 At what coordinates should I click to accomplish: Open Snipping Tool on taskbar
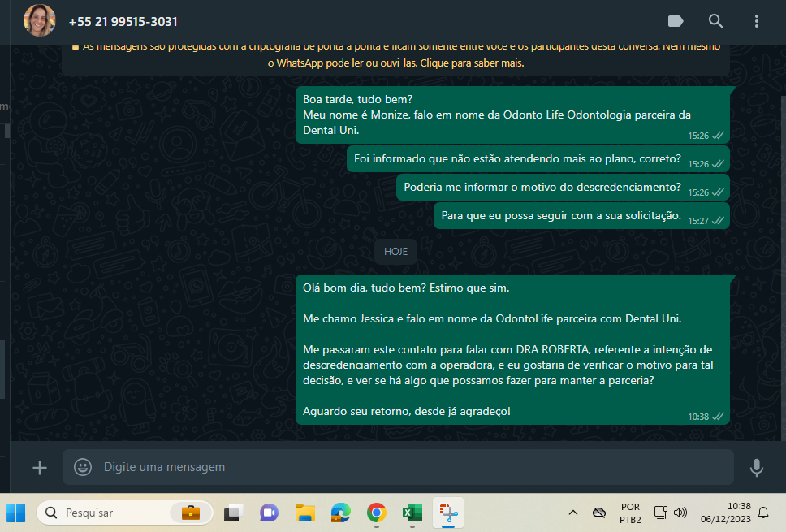(448, 513)
